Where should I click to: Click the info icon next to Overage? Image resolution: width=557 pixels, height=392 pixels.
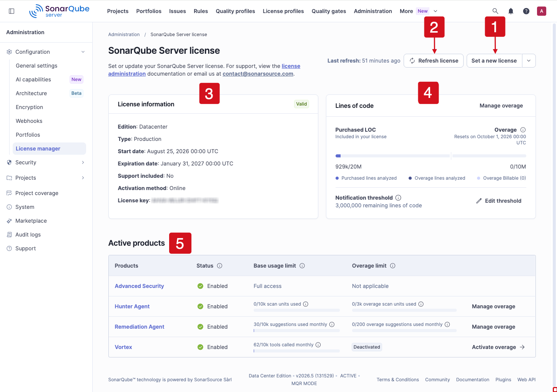523,130
